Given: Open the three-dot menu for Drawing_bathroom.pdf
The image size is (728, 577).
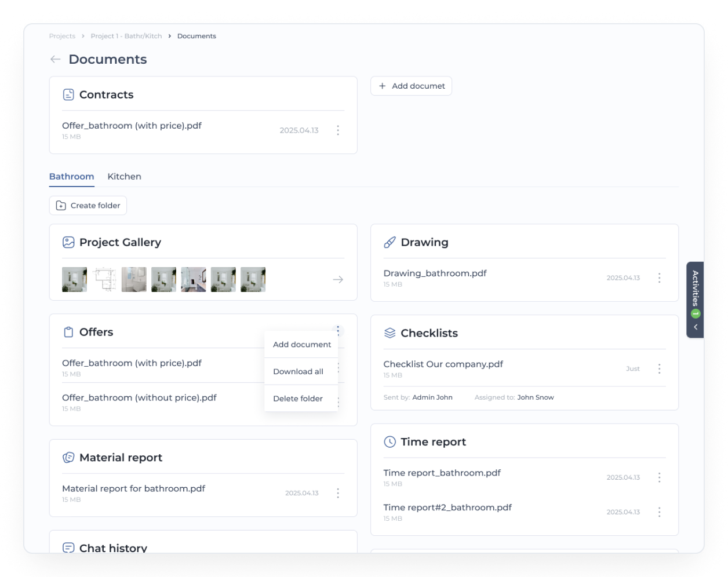Looking at the screenshot, I should tap(659, 278).
